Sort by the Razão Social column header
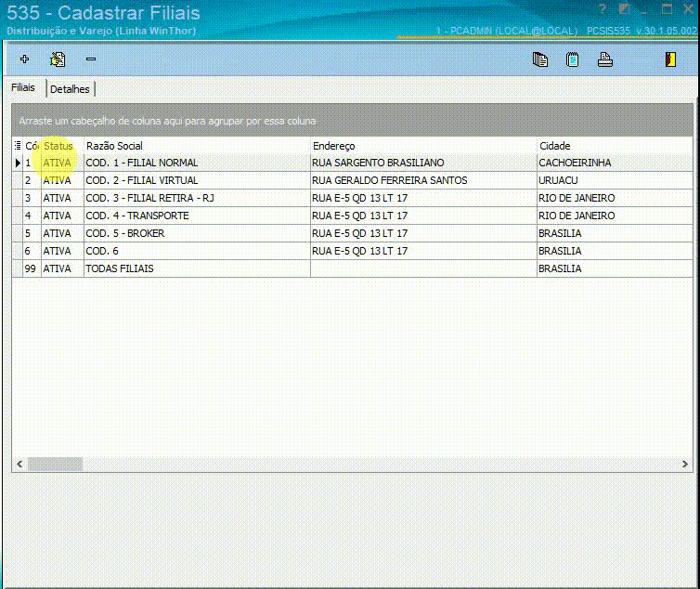This screenshot has height=589, width=700. pyautogui.click(x=197, y=146)
